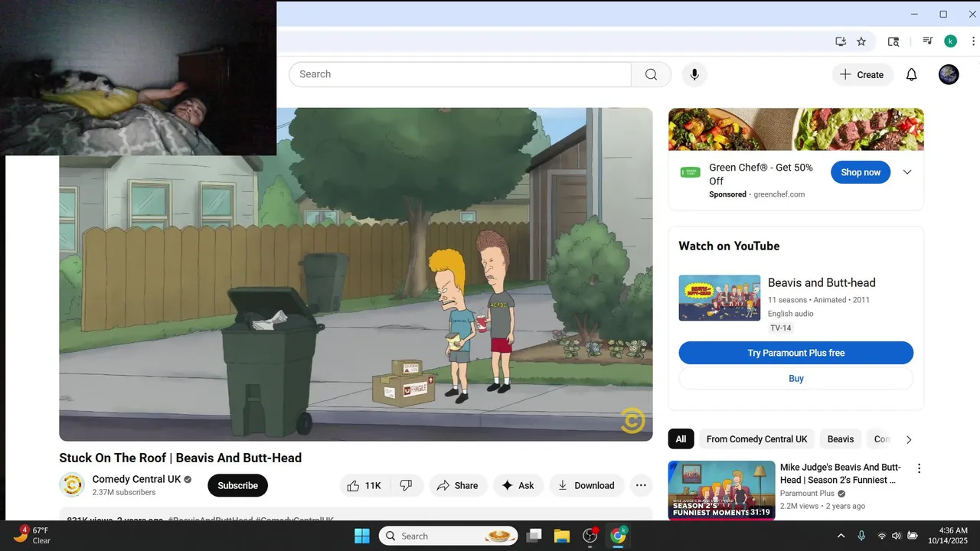Viewport: 980px width, 551px height.
Task: Show more filter chips with right arrow
Action: pyautogui.click(x=909, y=439)
